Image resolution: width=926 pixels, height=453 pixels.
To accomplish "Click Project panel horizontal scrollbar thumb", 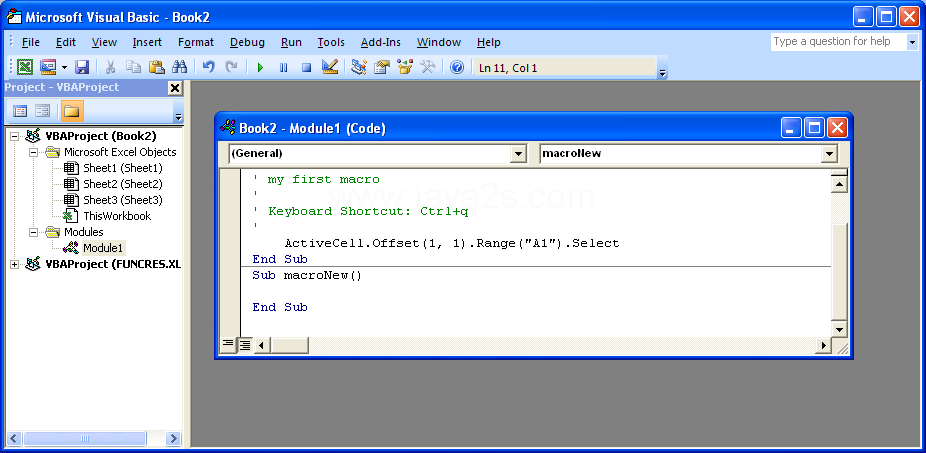I will coord(84,438).
